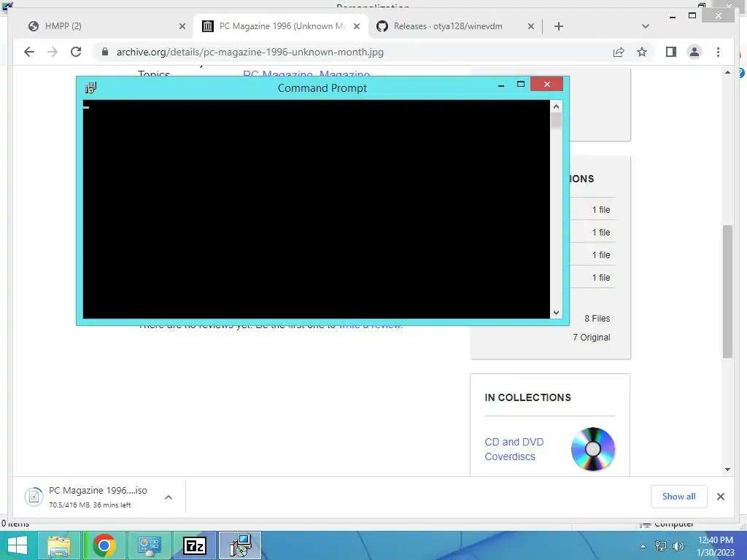Click the Command Prompt title bar
The width and height of the screenshot is (747, 560).
pos(322,87)
